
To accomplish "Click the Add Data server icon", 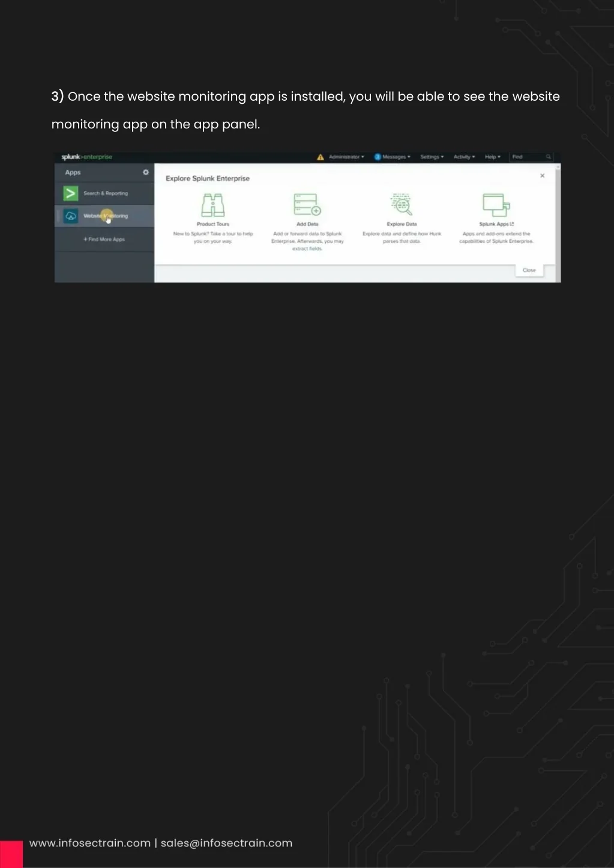I will [x=307, y=205].
